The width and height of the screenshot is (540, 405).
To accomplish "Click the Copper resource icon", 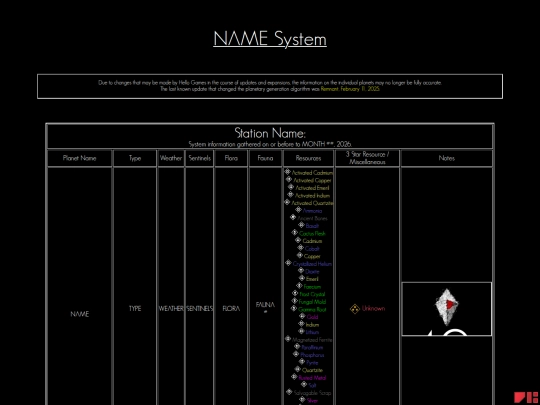I will (x=300, y=255).
